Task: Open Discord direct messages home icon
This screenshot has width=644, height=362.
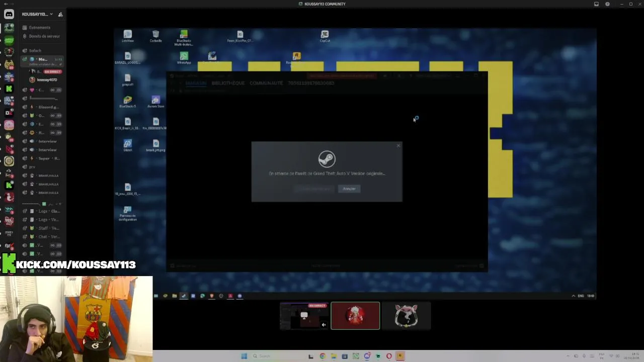Action: pos(9,14)
